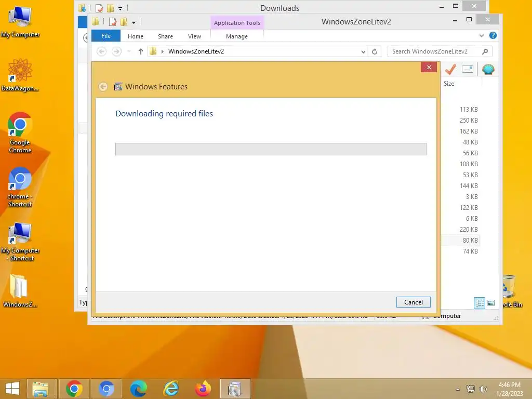This screenshot has width=532, height=399.
Task: Open the Share ribbon tab
Action: click(165, 36)
